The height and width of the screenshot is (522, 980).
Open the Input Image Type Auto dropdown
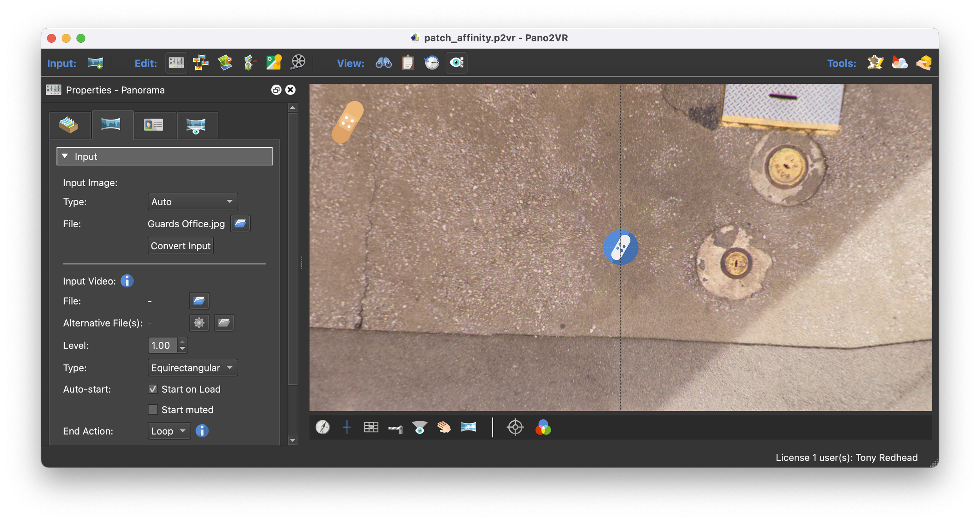[192, 202]
